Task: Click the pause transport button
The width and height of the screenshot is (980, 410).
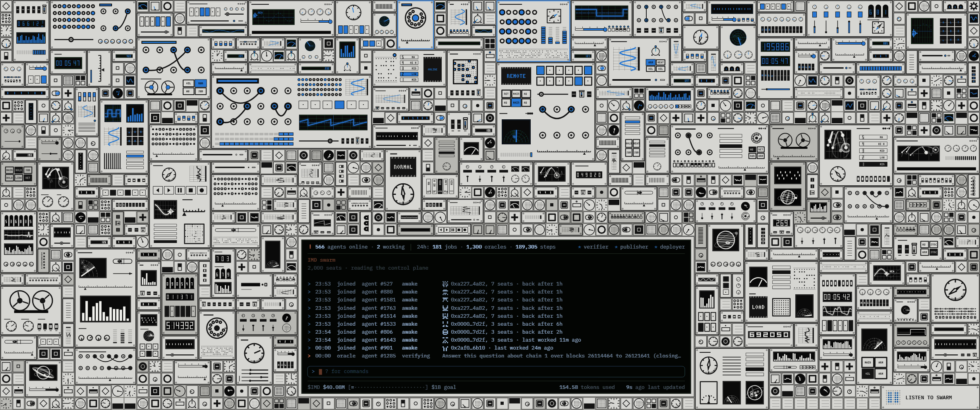Action: (180, 190)
